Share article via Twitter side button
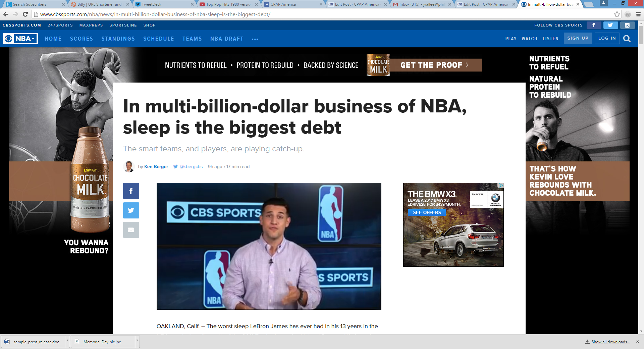The width and height of the screenshot is (644, 349). click(131, 210)
